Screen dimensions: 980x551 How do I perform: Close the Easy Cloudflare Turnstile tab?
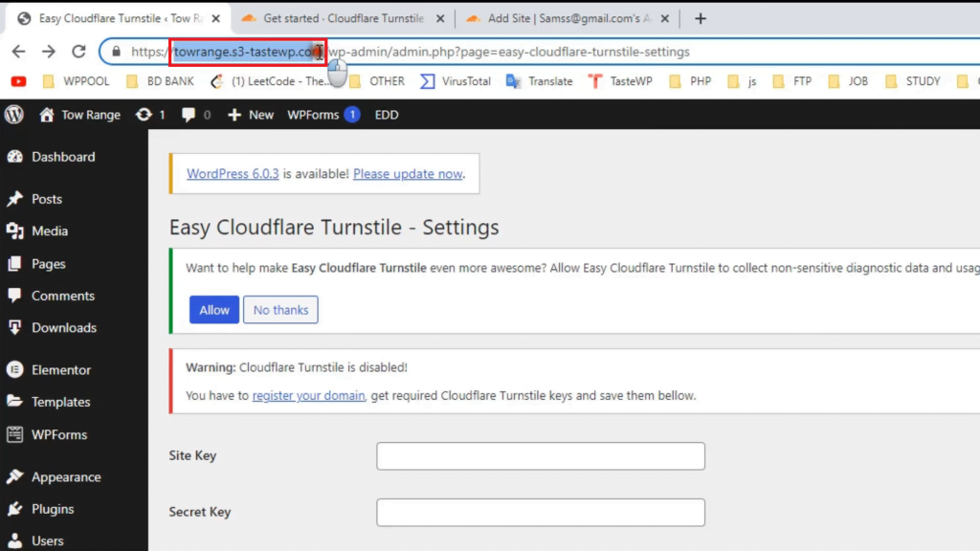coord(216,19)
